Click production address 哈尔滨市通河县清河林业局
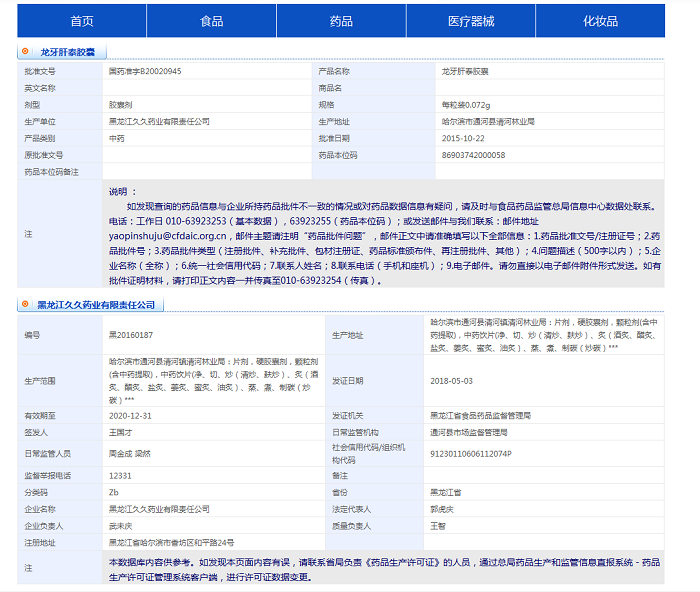Viewport: 700px width, 592px height. coord(488,121)
